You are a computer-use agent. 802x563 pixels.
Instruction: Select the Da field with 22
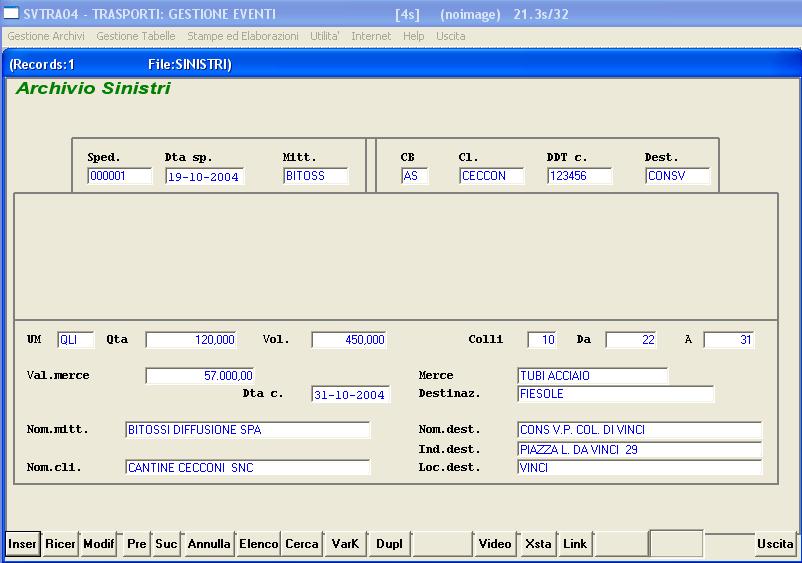coord(631,340)
